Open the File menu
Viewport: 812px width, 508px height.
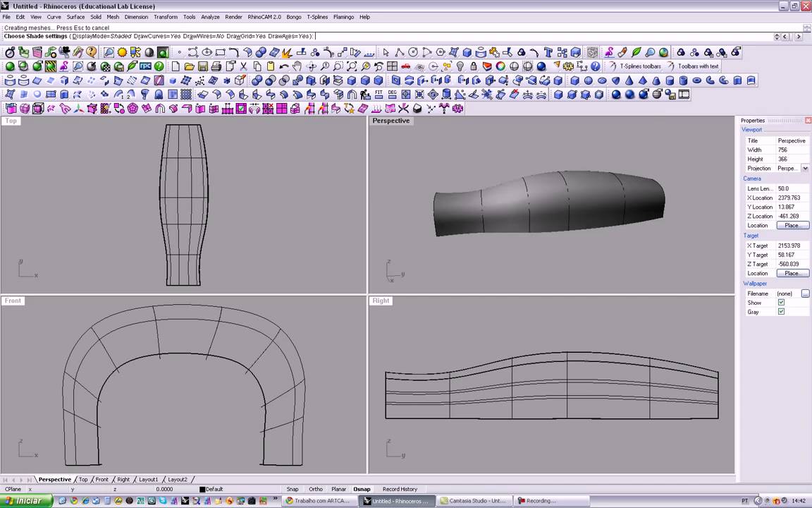pyautogui.click(x=6, y=17)
